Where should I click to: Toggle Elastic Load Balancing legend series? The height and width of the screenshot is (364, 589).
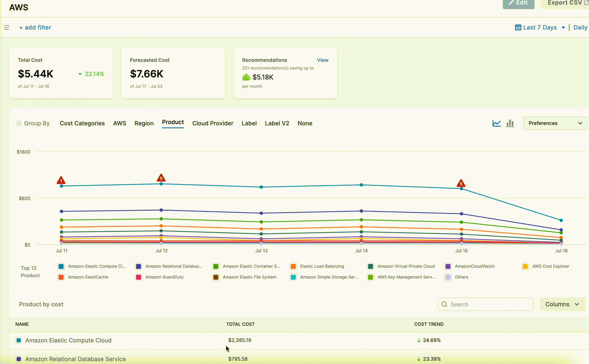click(x=293, y=266)
